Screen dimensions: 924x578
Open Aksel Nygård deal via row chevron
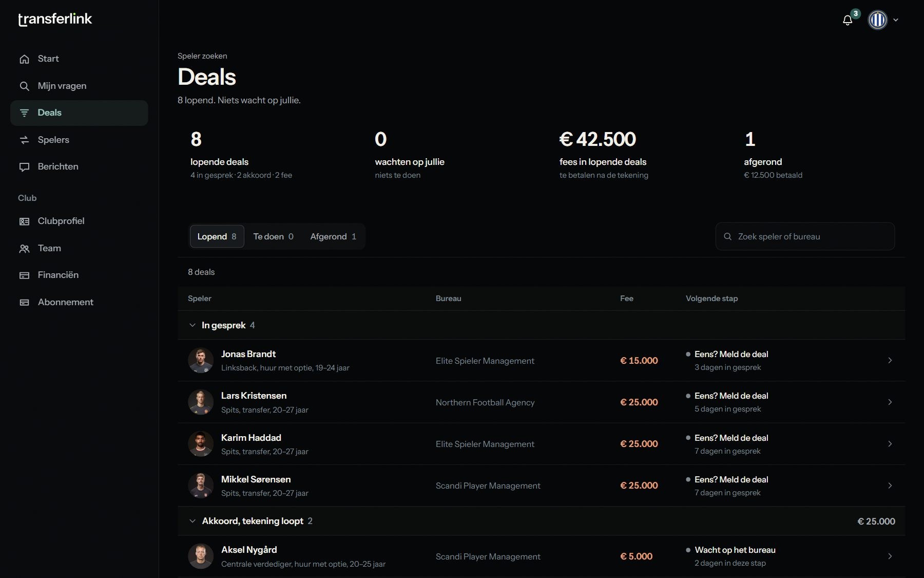tap(890, 556)
